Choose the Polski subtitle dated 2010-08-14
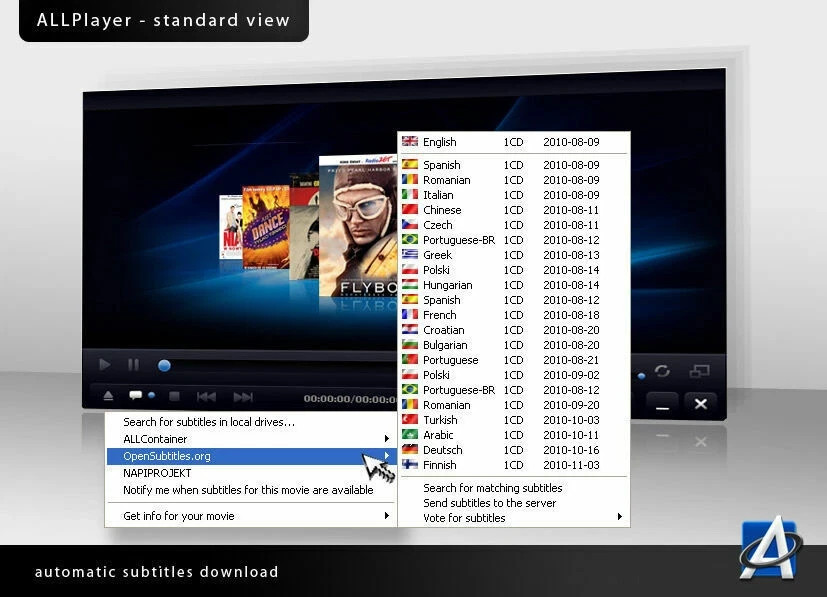 click(x=514, y=270)
